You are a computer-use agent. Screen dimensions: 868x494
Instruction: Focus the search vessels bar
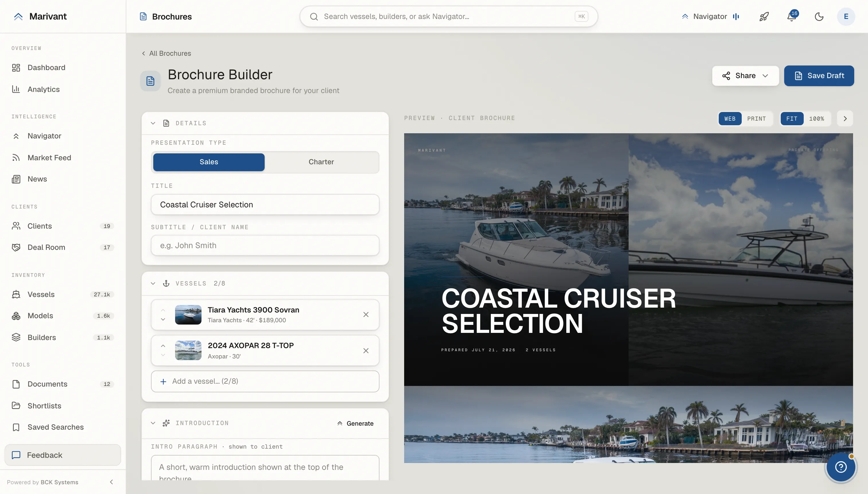[x=448, y=16]
